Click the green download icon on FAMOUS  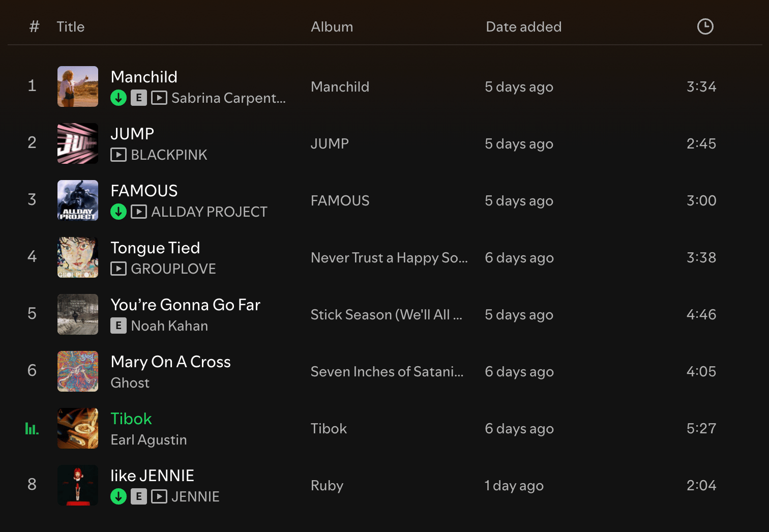(119, 212)
